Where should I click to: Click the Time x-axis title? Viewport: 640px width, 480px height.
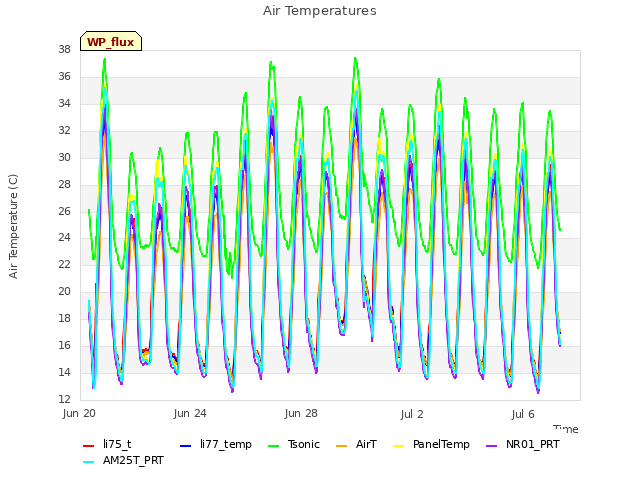[x=566, y=429]
